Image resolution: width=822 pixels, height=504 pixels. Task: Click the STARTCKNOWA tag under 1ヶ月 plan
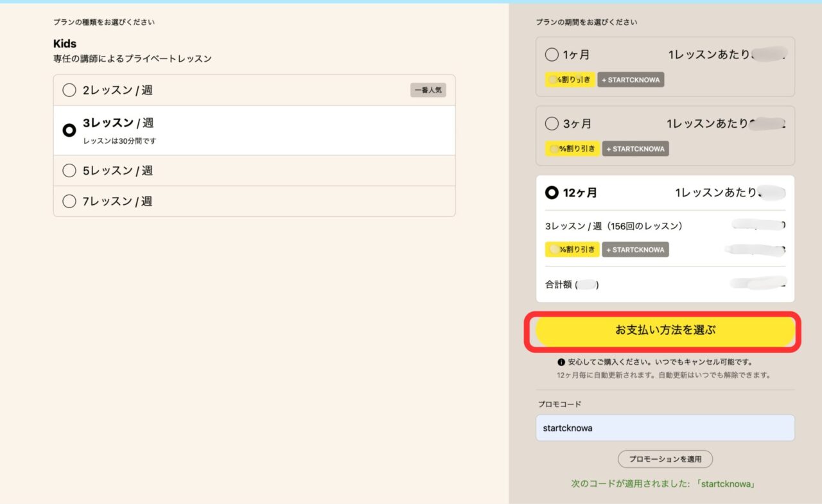click(x=631, y=80)
